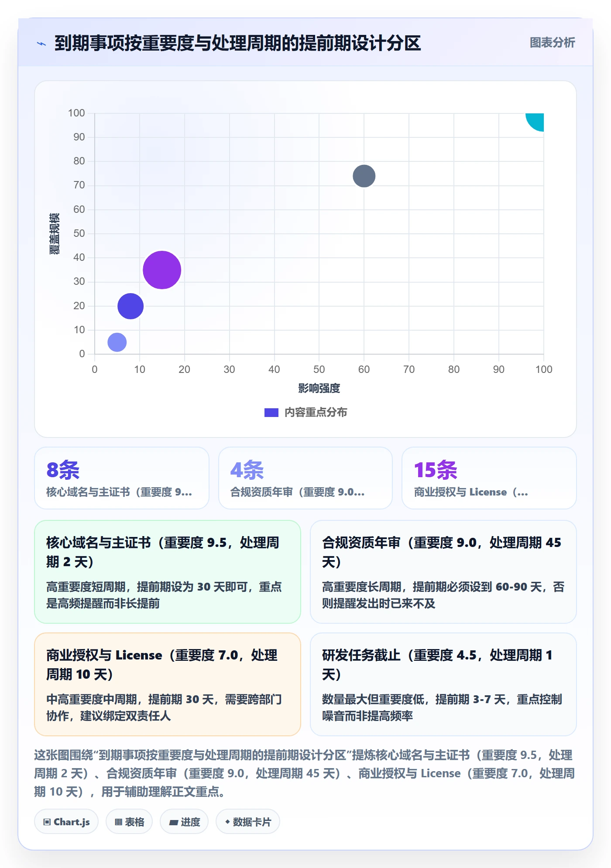Viewport: 611px width, 868px height.
Task: Click the Chart.js tag's square icon
Action: [x=47, y=822]
